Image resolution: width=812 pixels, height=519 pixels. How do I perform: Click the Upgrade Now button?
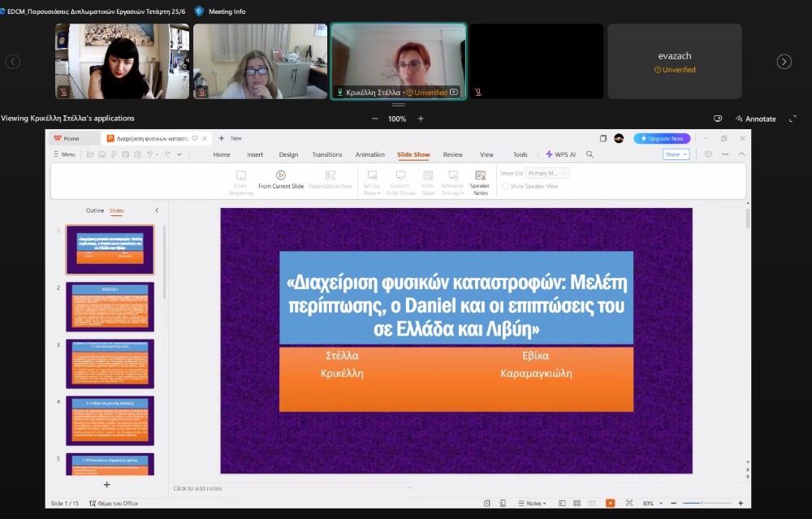[663, 138]
